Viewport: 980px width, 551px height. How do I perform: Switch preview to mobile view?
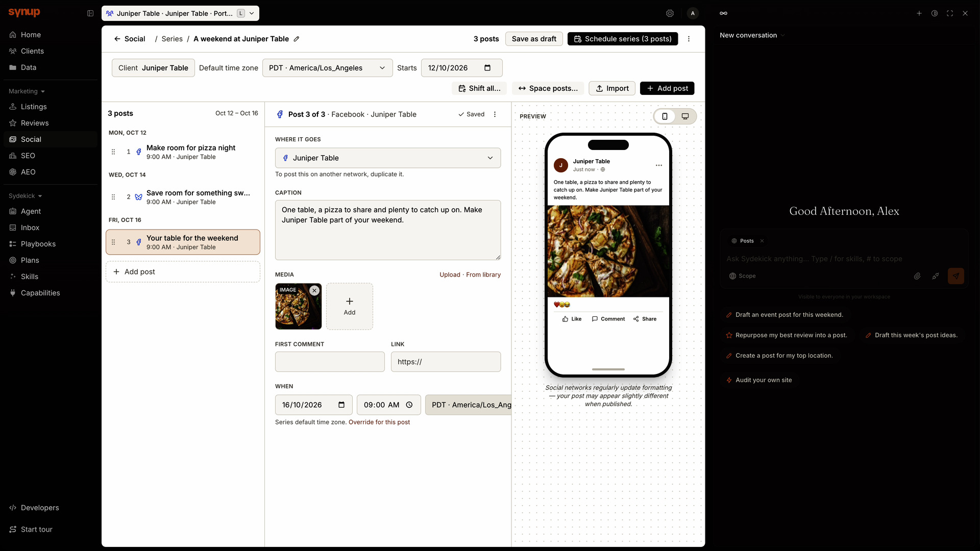point(665,116)
